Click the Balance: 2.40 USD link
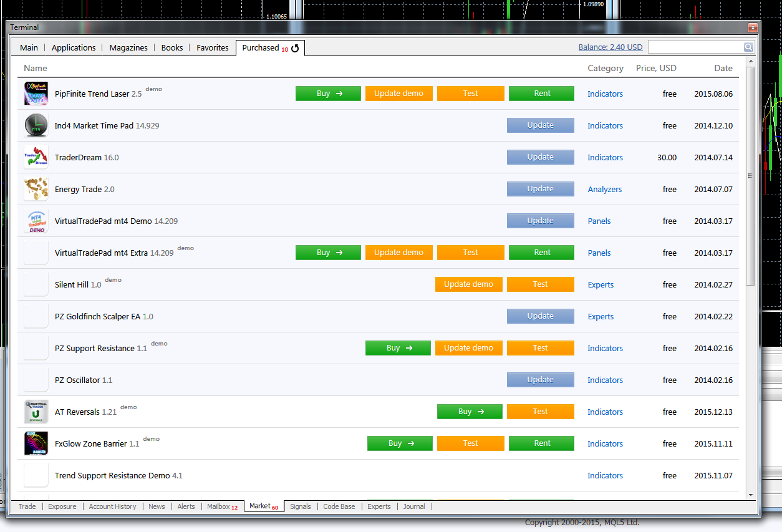The height and width of the screenshot is (532, 782). click(x=611, y=47)
